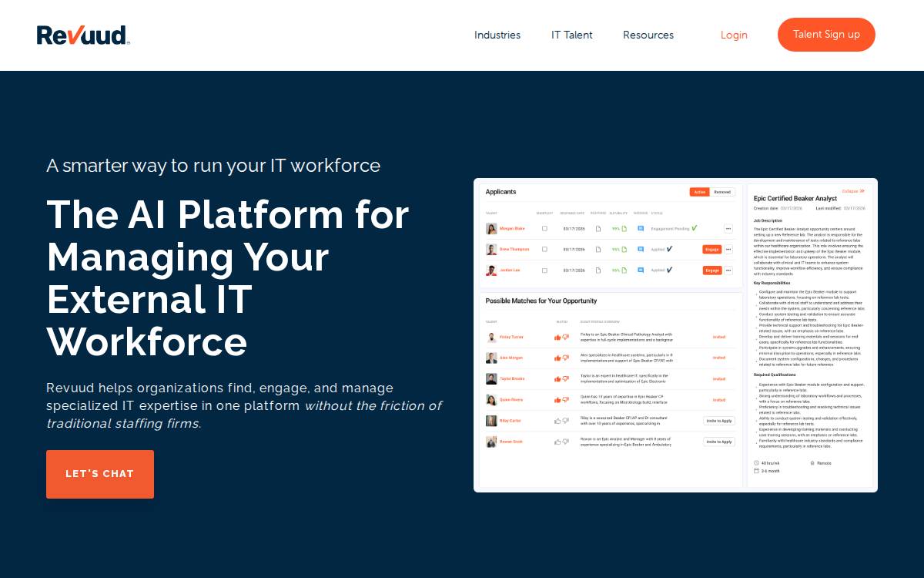Open Morgan Blake's applicant profile
The image size is (924, 578).
pos(512,229)
